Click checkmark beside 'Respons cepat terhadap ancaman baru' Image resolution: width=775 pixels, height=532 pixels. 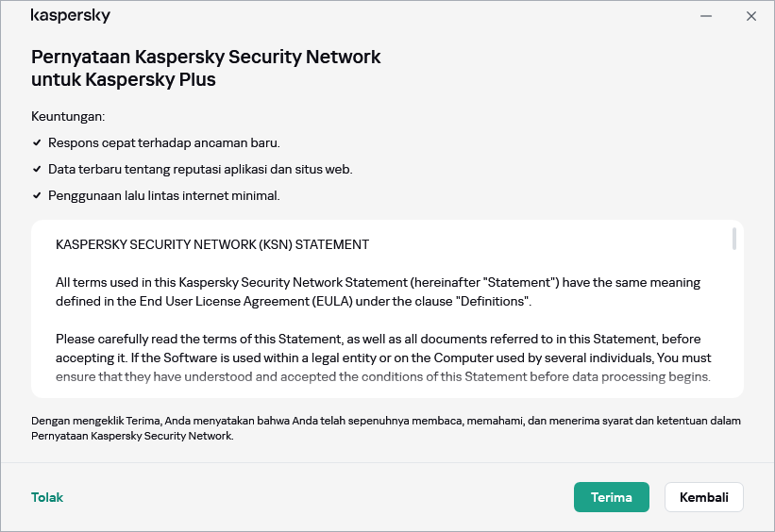37,142
